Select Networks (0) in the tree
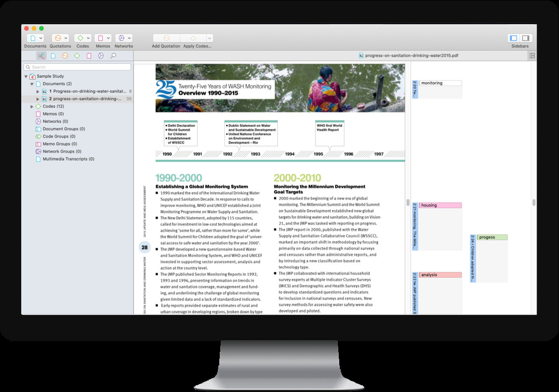This screenshot has width=559, height=392. pyautogui.click(x=55, y=121)
